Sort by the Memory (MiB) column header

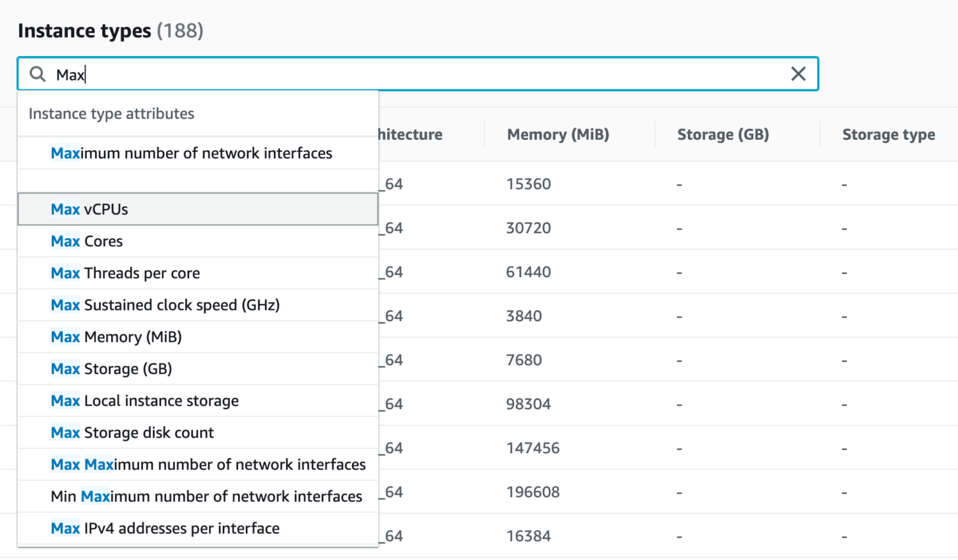click(558, 135)
